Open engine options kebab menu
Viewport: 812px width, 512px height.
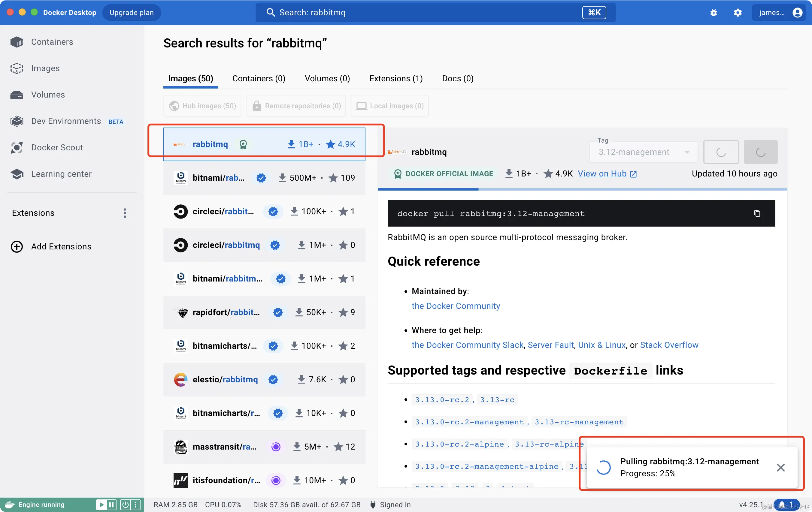[x=135, y=504]
